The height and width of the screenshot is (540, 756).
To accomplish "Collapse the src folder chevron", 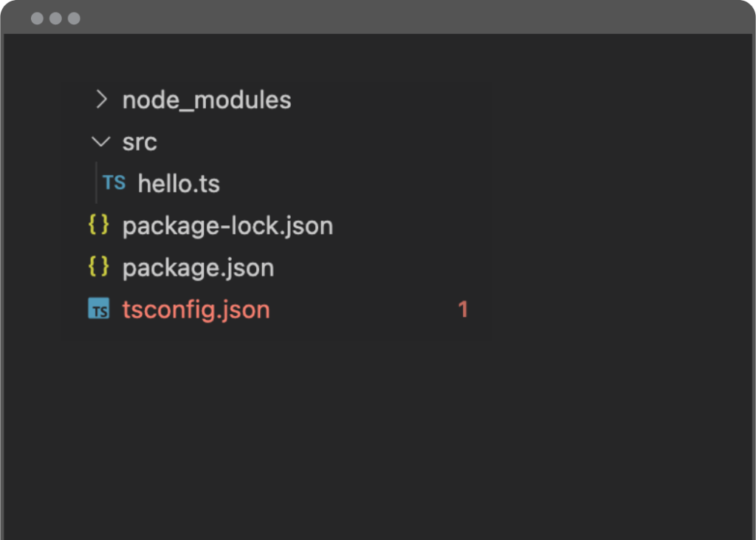I will click(x=100, y=142).
